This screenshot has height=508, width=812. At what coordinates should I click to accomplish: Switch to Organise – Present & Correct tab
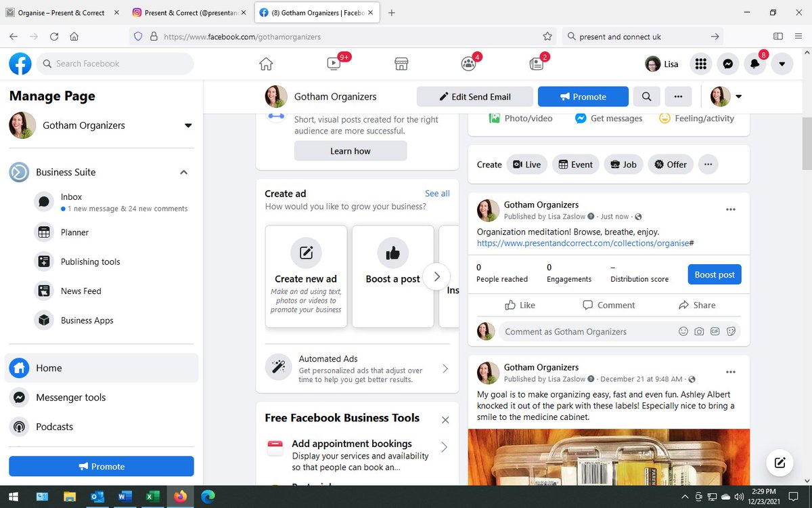click(62, 13)
